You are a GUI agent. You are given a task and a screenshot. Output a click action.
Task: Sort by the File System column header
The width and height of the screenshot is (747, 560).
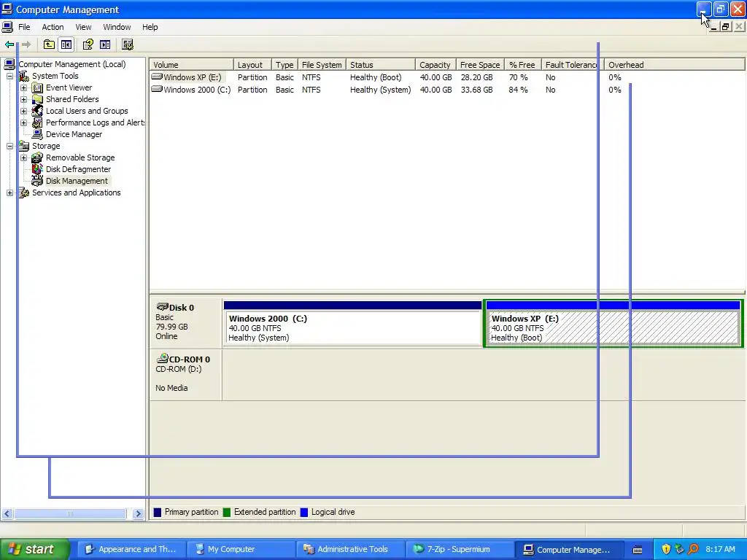pyautogui.click(x=322, y=65)
